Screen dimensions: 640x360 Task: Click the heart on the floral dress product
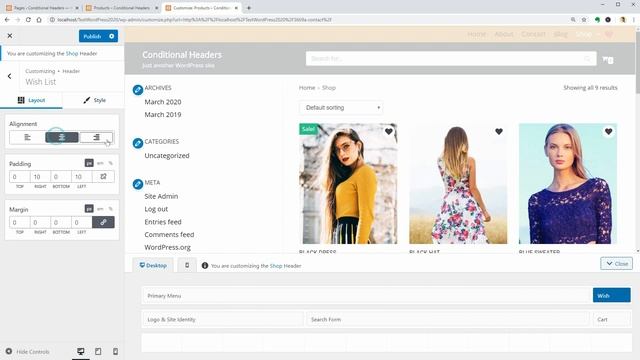(x=499, y=131)
